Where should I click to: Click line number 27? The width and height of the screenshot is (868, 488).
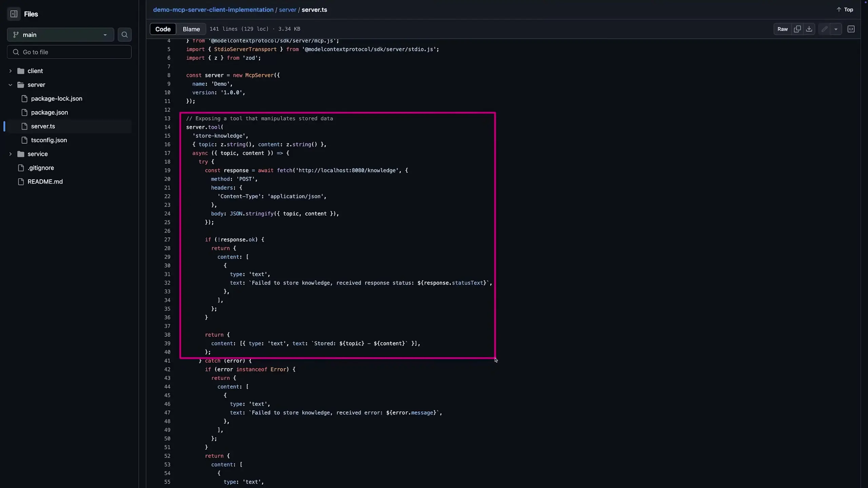167,240
